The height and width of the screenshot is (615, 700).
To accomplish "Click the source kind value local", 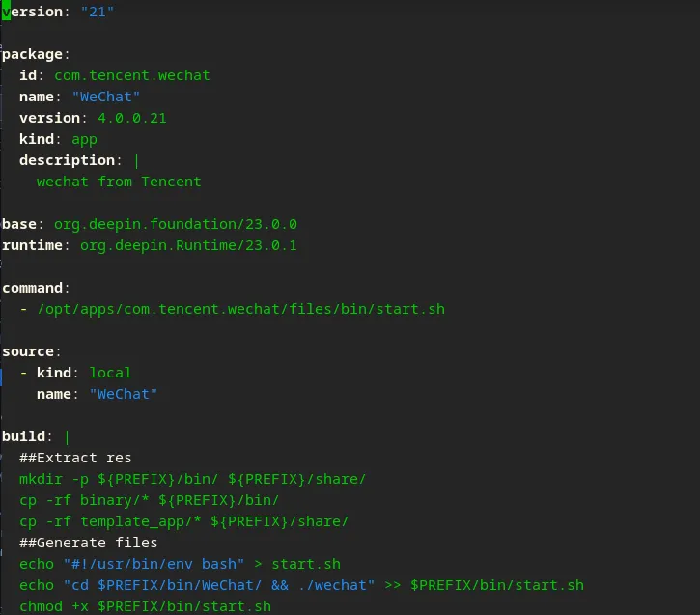I will click(x=110, y=373).
